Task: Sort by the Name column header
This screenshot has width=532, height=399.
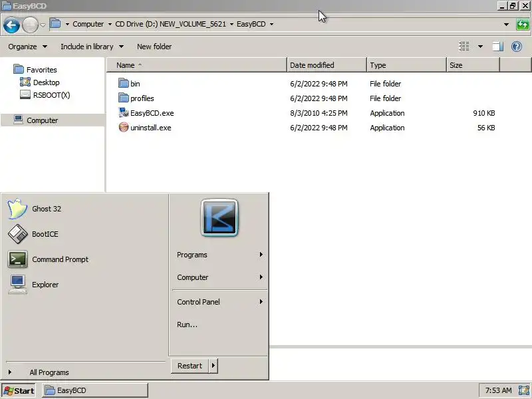Action: coord(197,65)
